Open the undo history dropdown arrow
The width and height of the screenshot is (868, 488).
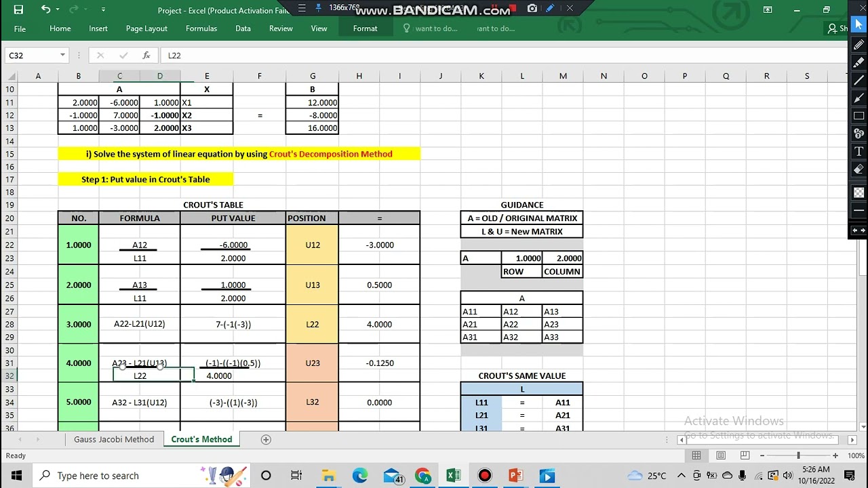pyautogui.click(x=58, y=9)
